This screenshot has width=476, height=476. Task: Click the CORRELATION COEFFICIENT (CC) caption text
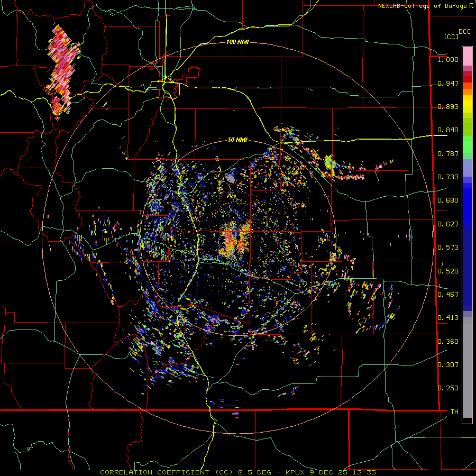(167, 472)
